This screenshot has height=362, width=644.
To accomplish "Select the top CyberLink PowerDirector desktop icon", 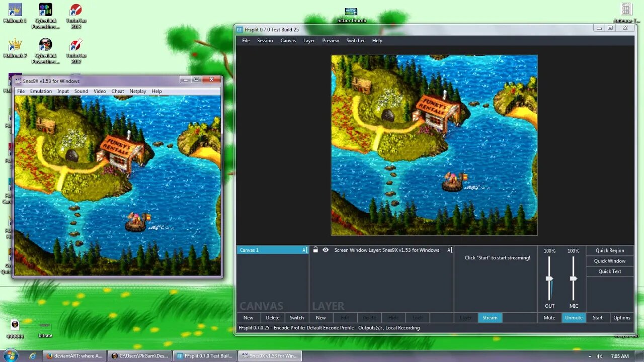I will (46, 16).
